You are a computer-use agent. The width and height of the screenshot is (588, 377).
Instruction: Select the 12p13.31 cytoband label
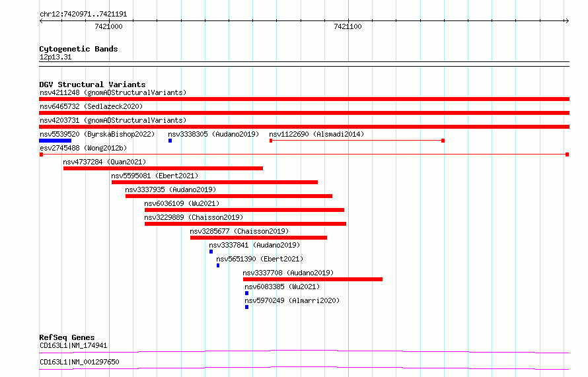click(x=55, y=57)
